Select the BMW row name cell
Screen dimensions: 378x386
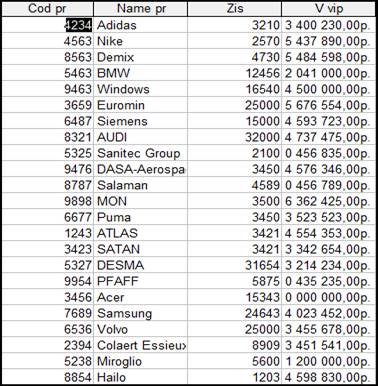tap(141, 73)
